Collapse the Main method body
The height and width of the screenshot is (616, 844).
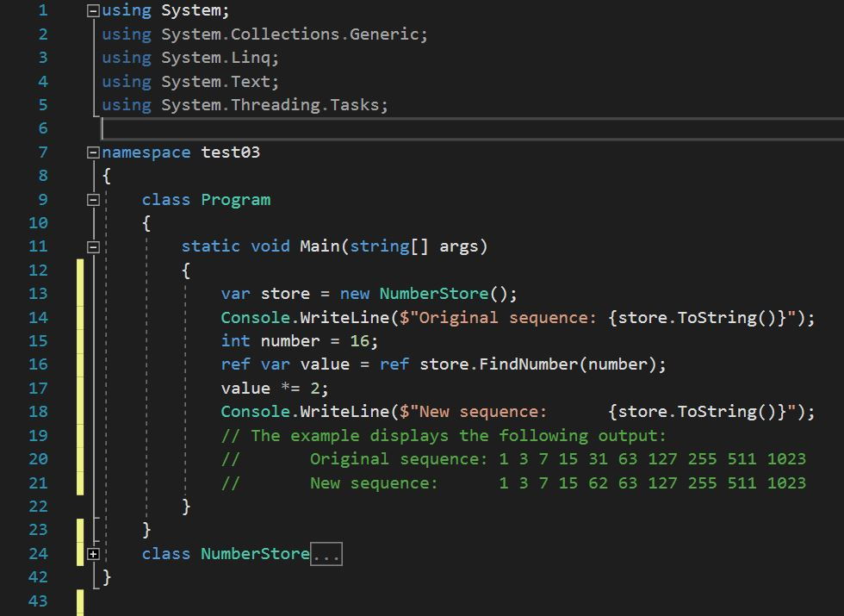(92, 246)
